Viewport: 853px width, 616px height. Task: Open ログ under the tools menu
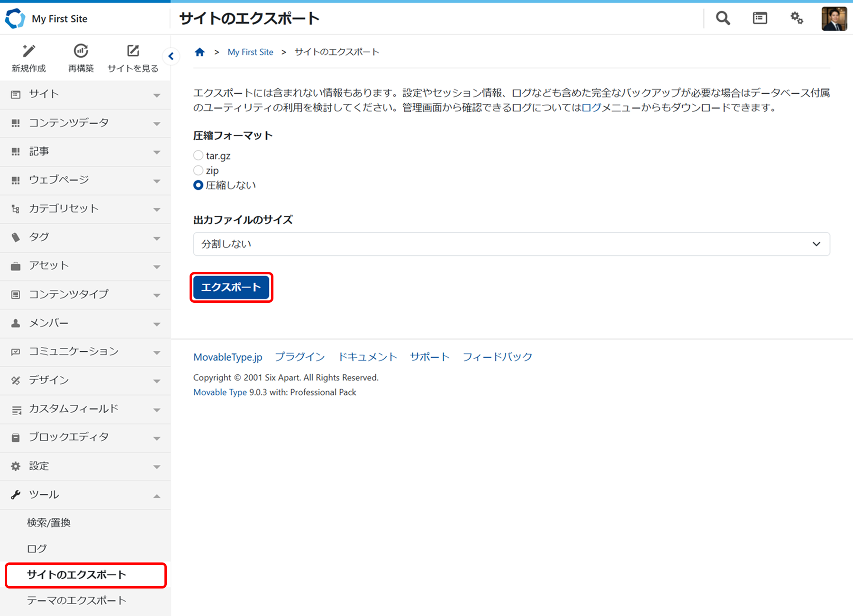[x=37, y=549]
